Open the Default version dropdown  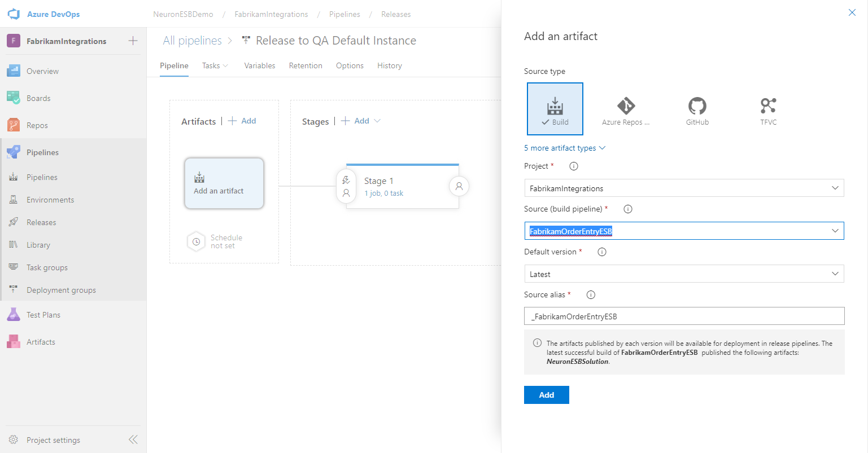click(684, 274)
